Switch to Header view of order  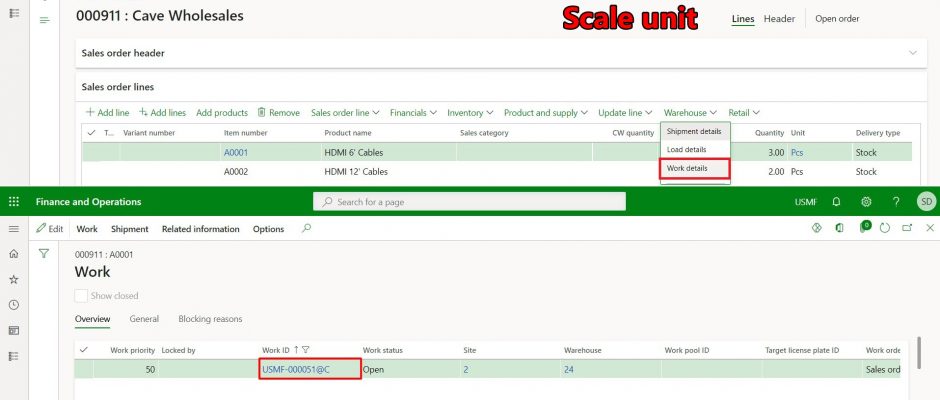tap(779, 19)
